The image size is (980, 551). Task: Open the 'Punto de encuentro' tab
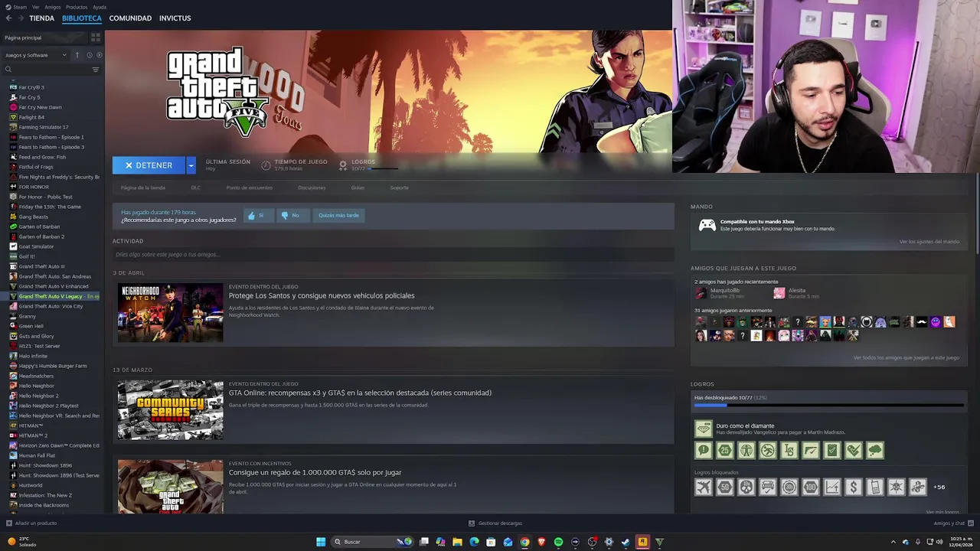point(249,187)
